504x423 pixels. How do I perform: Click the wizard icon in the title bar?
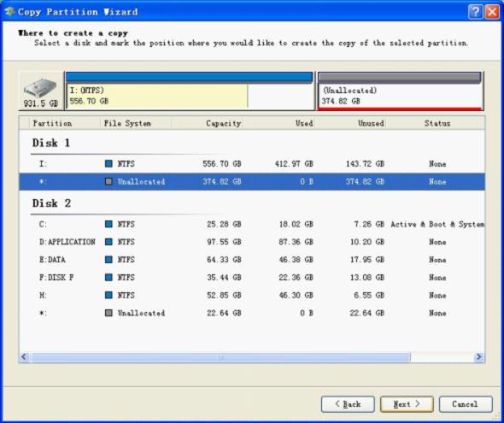[x=9, y=12]
